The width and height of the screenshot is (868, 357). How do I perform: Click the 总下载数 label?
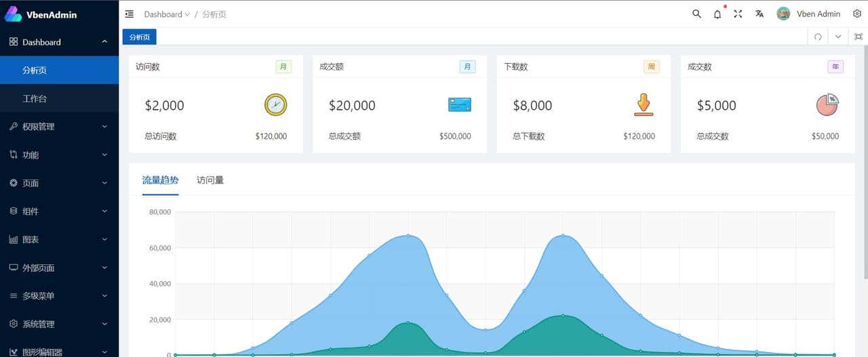point(529,136)
